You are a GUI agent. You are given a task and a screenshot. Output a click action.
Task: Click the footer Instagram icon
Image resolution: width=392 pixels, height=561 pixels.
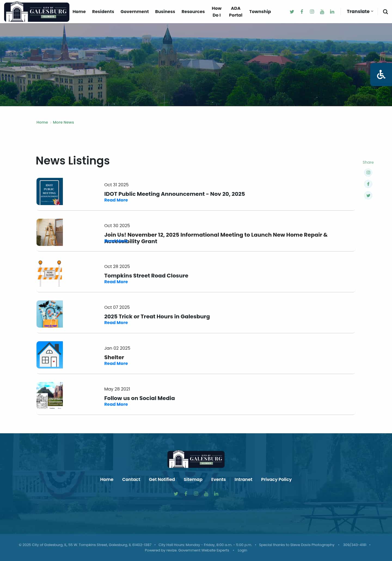196,494
